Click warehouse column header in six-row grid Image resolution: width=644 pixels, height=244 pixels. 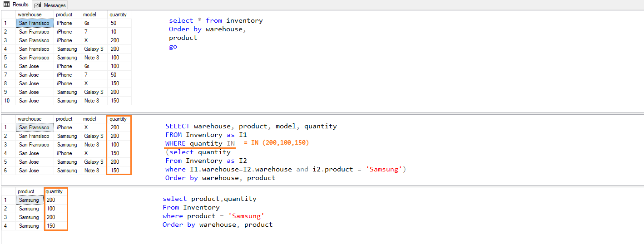(35, 119)
